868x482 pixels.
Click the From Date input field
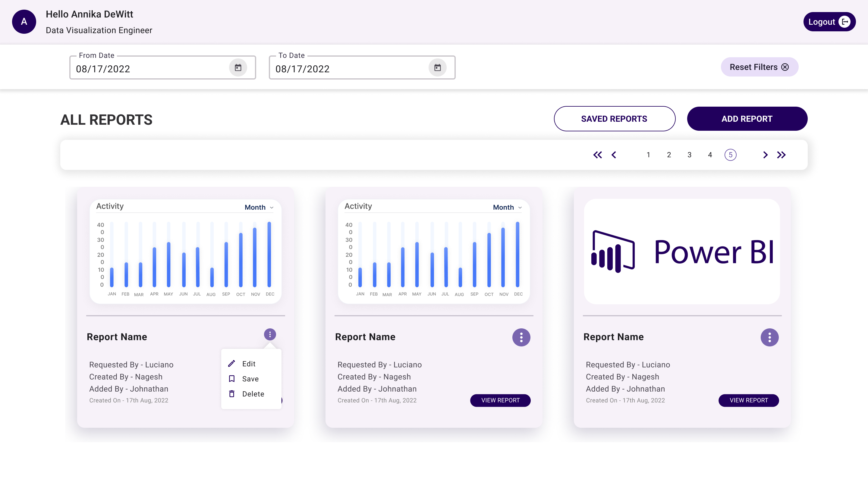[162, 68]
